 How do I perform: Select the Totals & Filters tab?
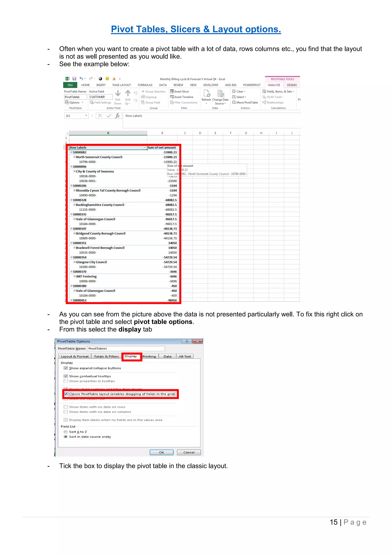point(106,356)
